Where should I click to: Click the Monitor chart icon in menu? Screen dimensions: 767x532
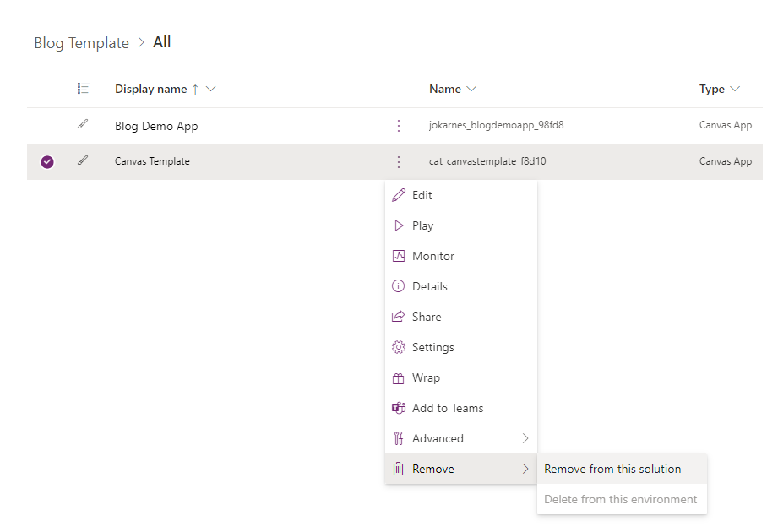(399, 256)
